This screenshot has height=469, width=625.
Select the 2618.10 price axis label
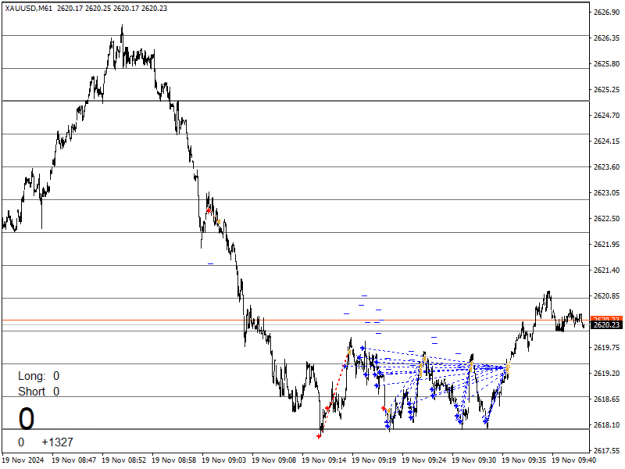coord(606,425)
